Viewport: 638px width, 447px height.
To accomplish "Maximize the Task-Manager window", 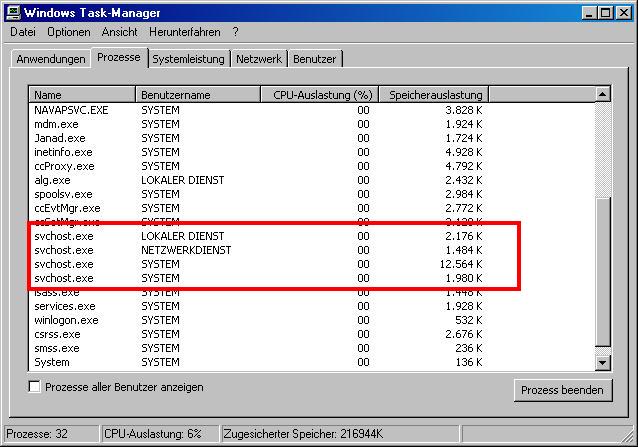I will point(605,13).
